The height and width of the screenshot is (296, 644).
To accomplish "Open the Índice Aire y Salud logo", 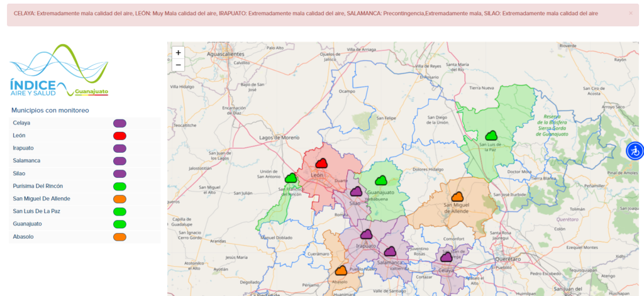I will point(59,70).
